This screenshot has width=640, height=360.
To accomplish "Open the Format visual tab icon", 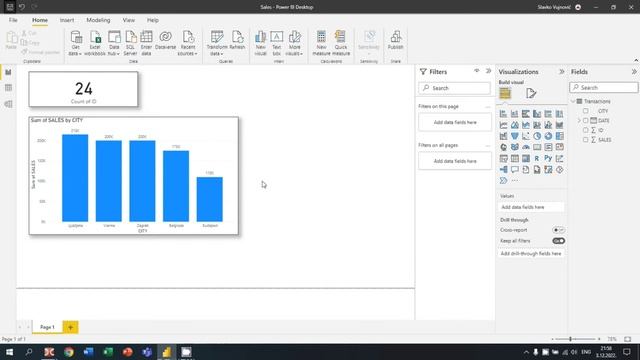I will pyautogui.click(x=531, y=93).
